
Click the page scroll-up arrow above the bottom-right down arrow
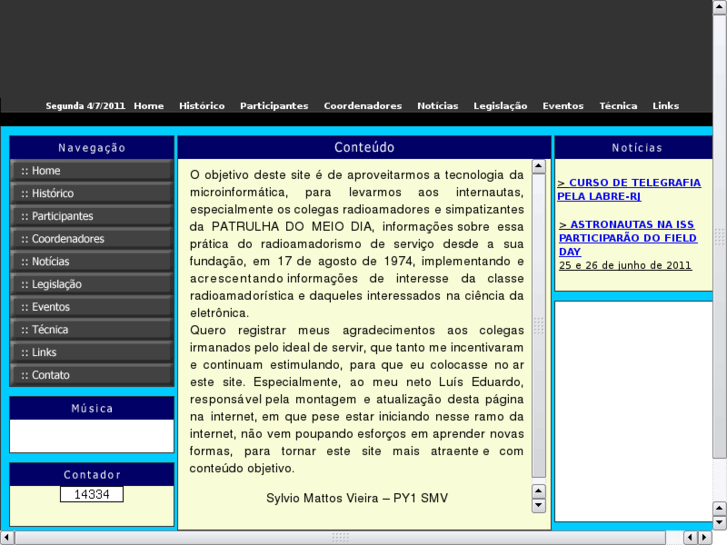[719, 509]
